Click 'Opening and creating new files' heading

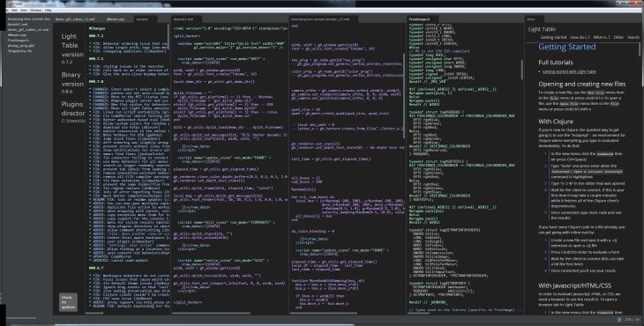coord(582,84)
